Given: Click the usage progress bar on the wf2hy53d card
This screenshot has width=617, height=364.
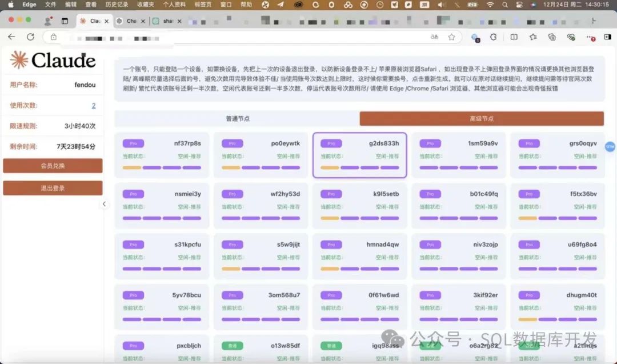Looking at the screenshot, I should [261, 219].
